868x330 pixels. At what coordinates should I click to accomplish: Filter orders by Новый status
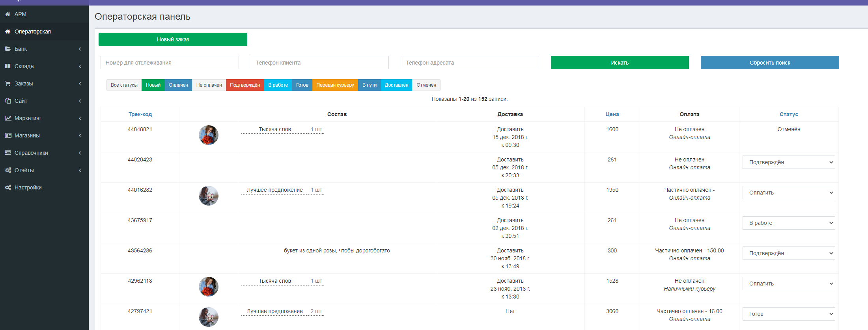153,85
